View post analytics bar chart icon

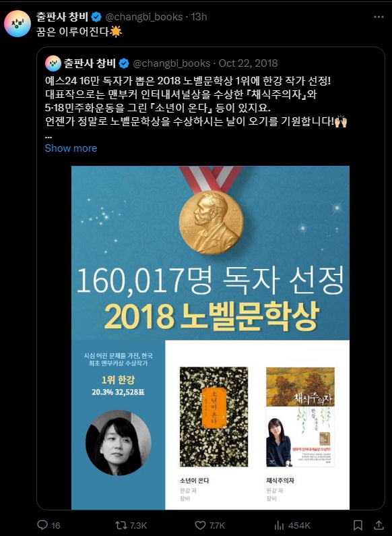280,525
